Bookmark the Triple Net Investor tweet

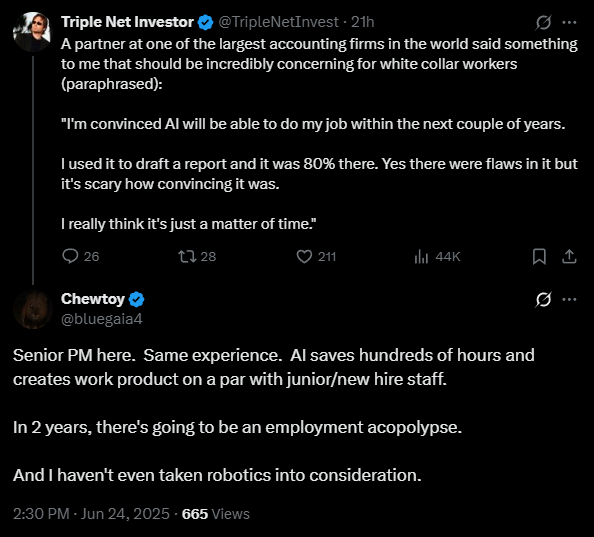click(539, 256)
